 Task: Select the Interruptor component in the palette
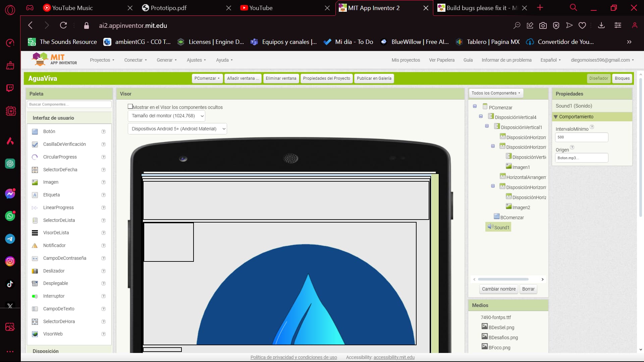(x=54, y=296)
